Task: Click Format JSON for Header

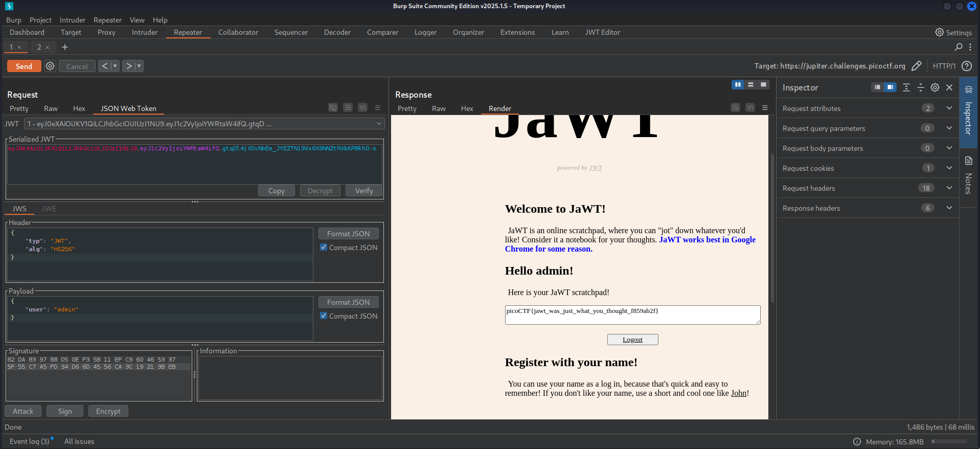Action: pyautogui.click(x=349, y=233)
